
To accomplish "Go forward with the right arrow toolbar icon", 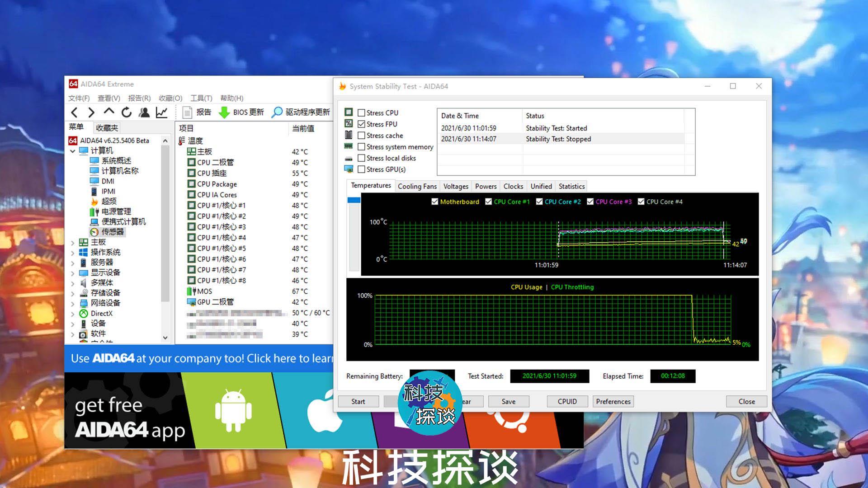I will pyautogui.click(x=91, y=113).
